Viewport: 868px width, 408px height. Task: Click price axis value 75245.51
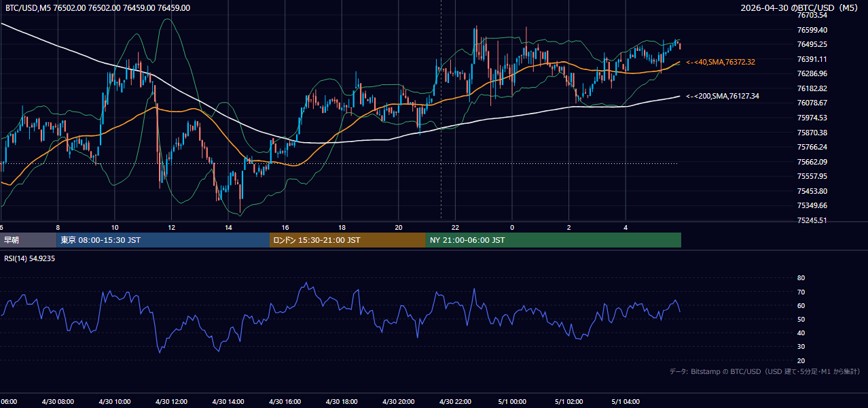(812, 220)
